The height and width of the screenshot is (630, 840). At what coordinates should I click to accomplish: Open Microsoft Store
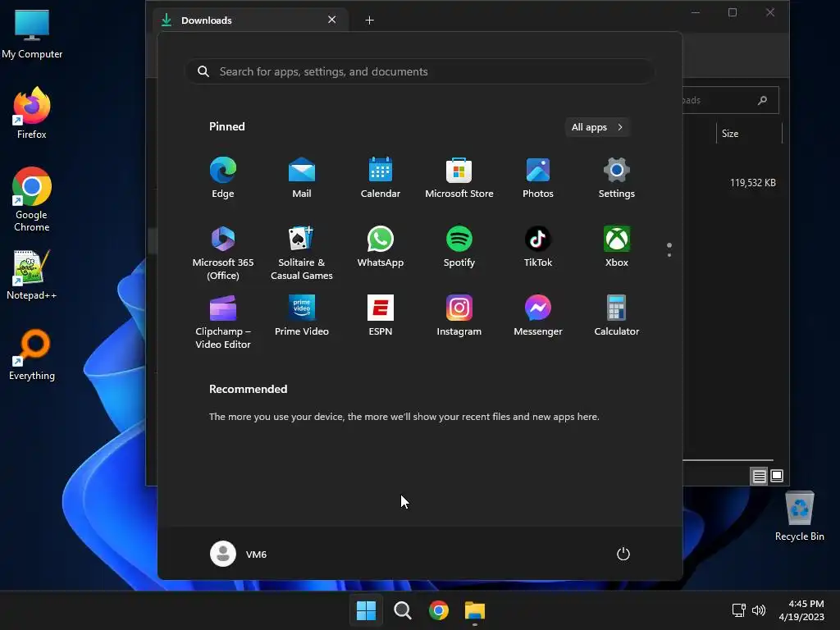459,178
